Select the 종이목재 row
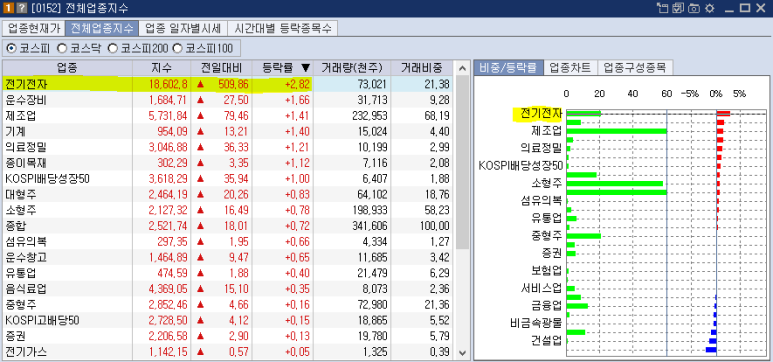The image size is (773, 362). tap(227, 163)
